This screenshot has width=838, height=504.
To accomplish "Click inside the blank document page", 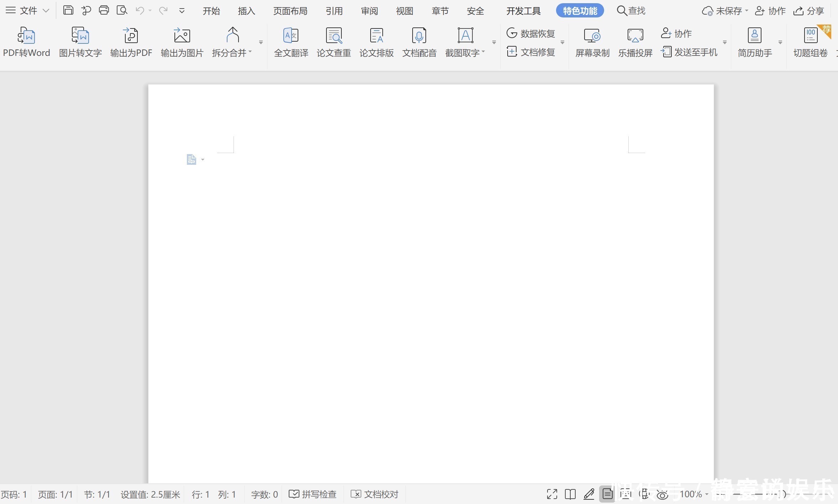I will pyautogui.click(x=431, y=285).
